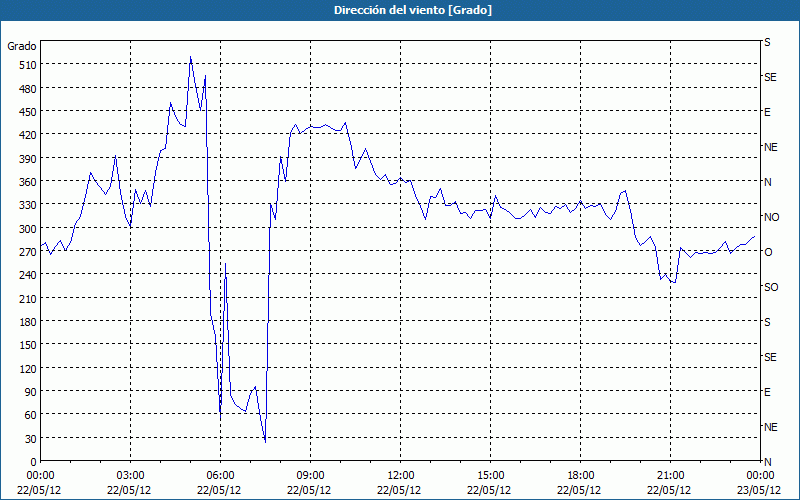Click the 09:00 time axis label
The height and width of the screenshot is (500, 800).
point(310,476)
